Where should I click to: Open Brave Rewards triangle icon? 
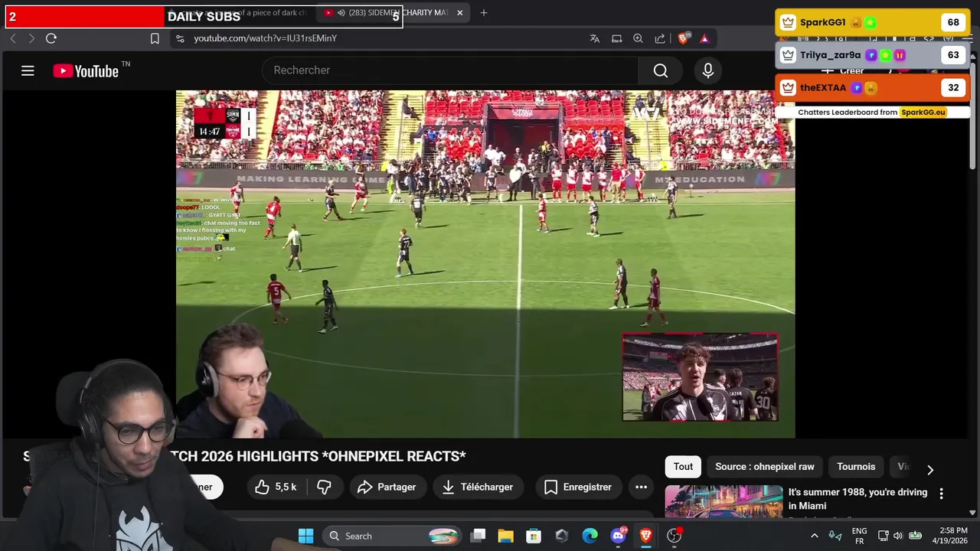(704, 38)
